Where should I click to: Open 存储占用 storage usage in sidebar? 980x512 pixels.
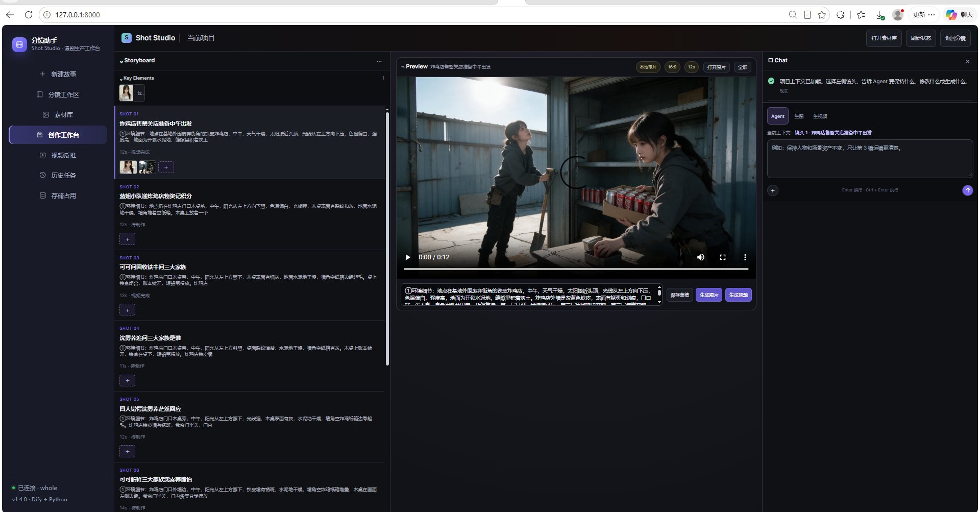pyautogui.click(x=58, y=196)
